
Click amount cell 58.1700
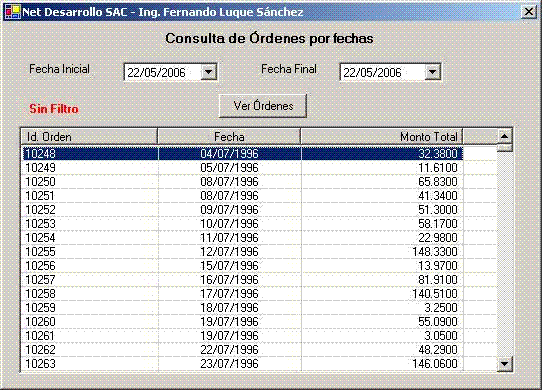point(382,224)
